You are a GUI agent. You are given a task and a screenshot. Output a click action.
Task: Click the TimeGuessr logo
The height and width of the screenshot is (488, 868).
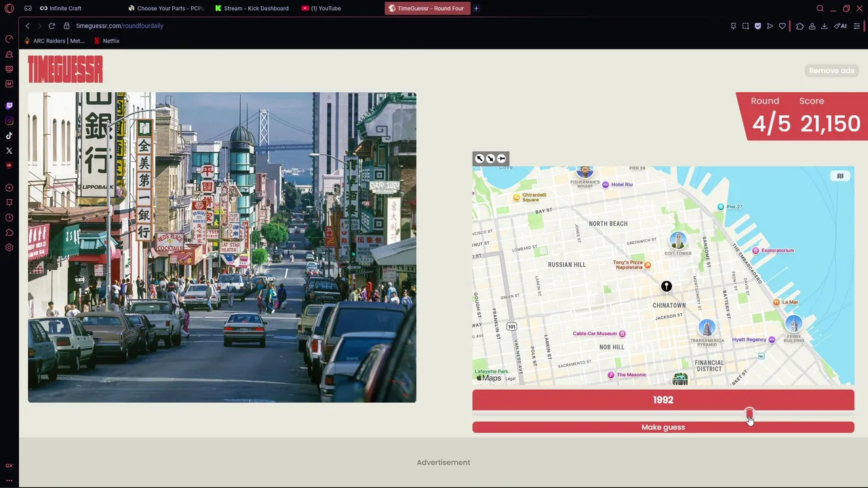click(x=65, y=69)
